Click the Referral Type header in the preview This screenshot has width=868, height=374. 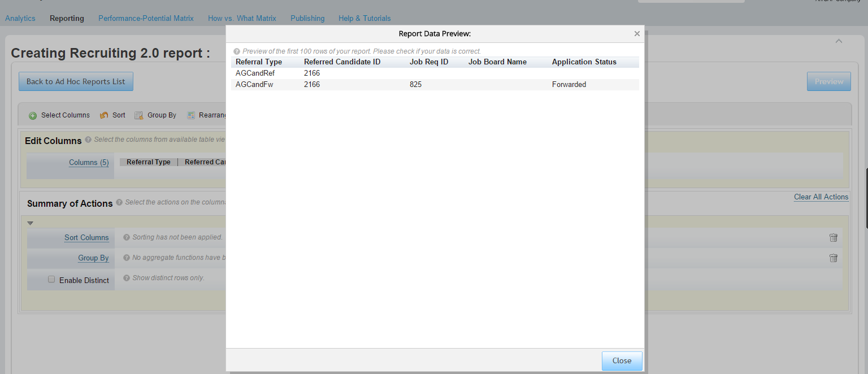(x=259, y=62)
